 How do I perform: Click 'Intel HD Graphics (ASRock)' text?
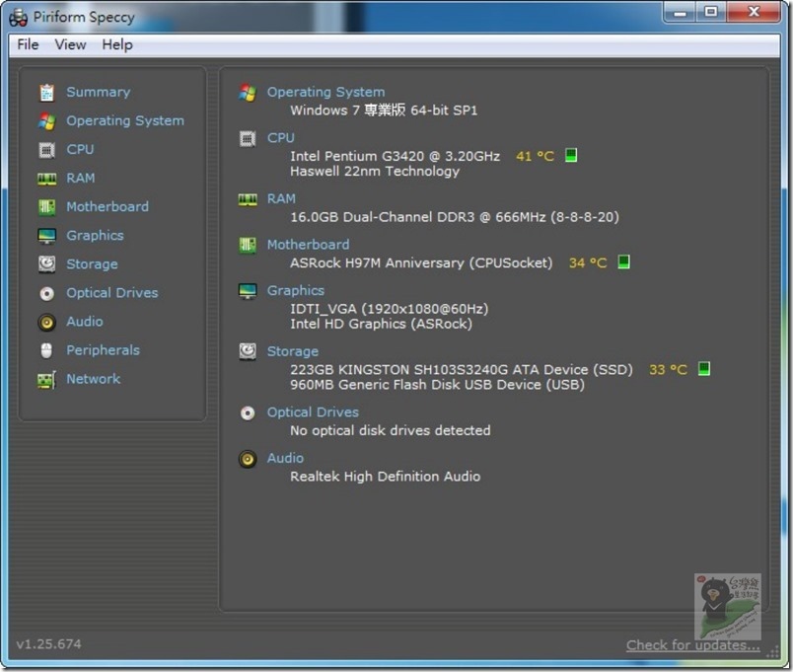pos(381,324)
